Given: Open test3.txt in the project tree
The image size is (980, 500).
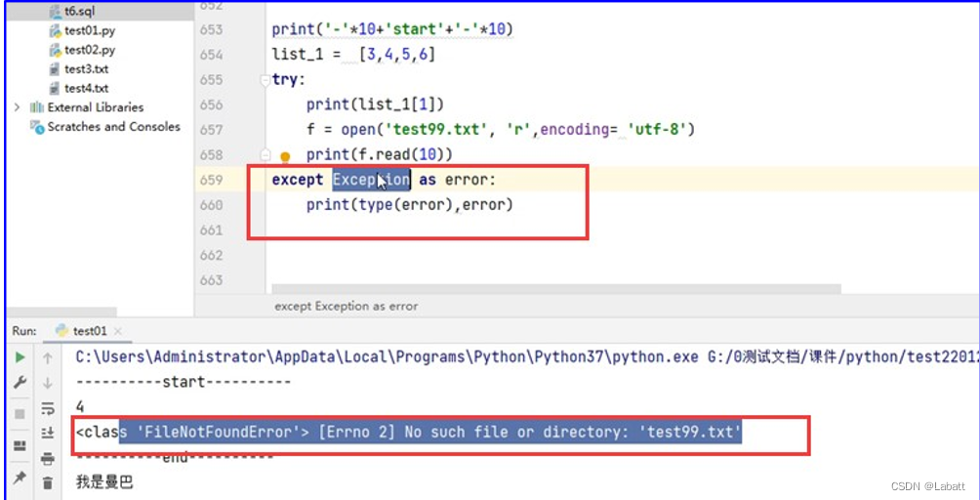Looking at the screenshot, I should point(86,68).
